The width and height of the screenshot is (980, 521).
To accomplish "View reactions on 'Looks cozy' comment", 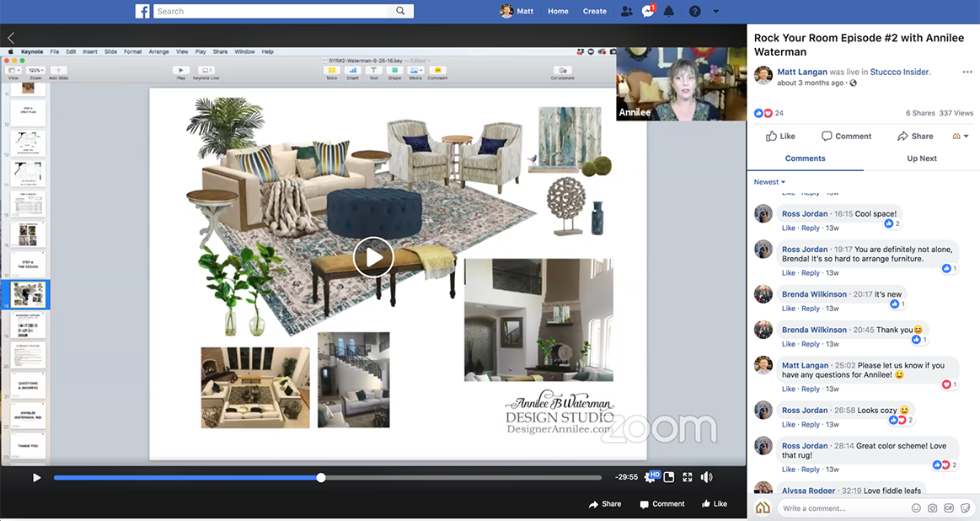I will (x=901, y=420).
